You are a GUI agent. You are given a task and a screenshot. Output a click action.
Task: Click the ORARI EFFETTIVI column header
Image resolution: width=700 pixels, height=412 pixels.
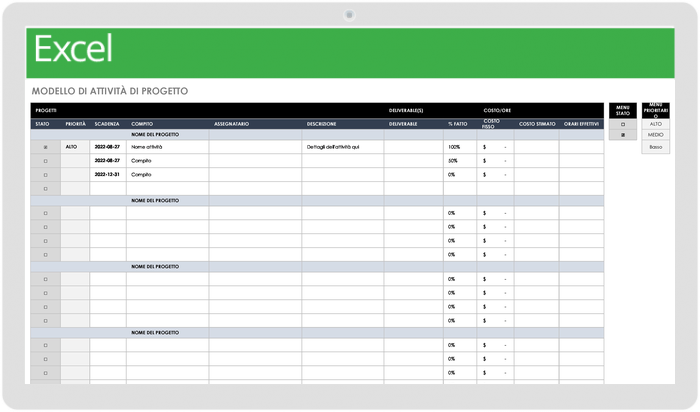pos(581,124)
